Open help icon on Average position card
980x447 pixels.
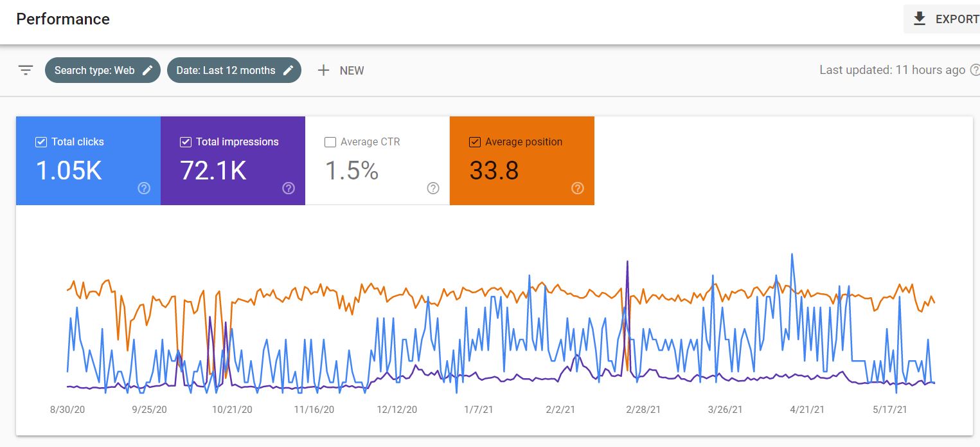coord(578,188)
